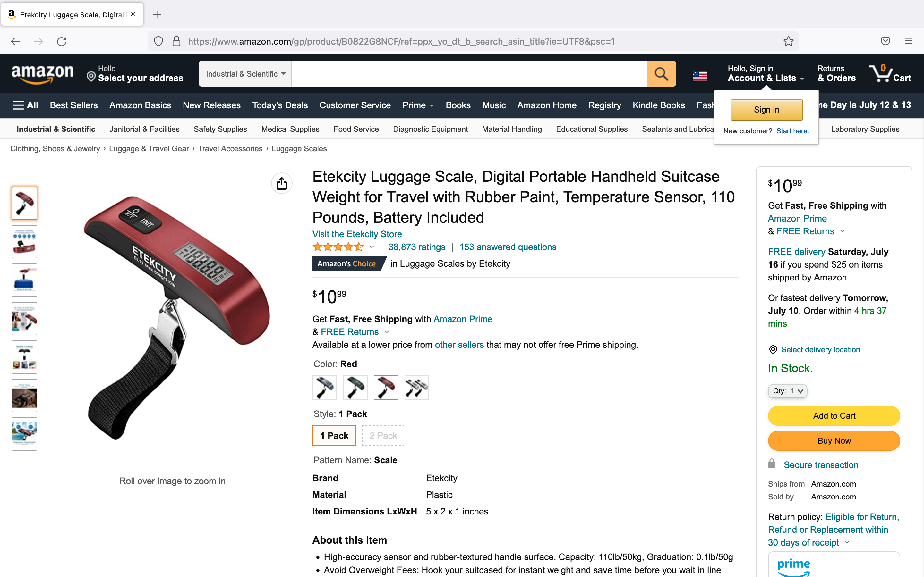Click the US flag language icon
The image size is (924, 577).
point(699,76)
